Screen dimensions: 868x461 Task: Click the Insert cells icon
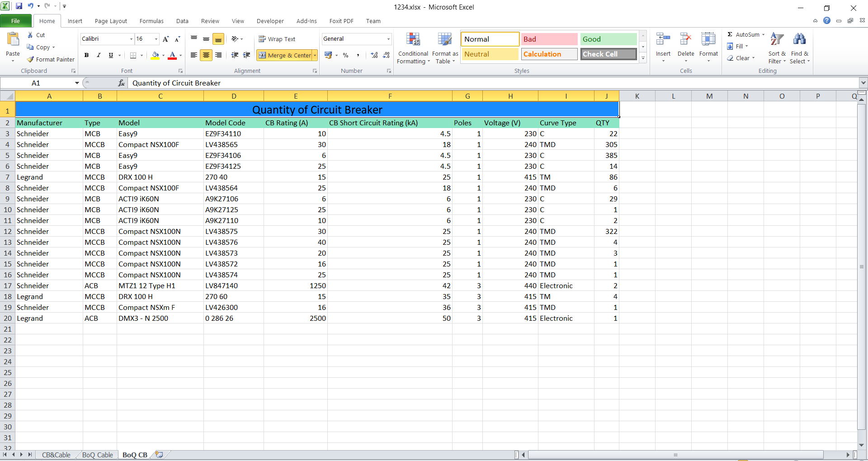(x=663, y=39)
